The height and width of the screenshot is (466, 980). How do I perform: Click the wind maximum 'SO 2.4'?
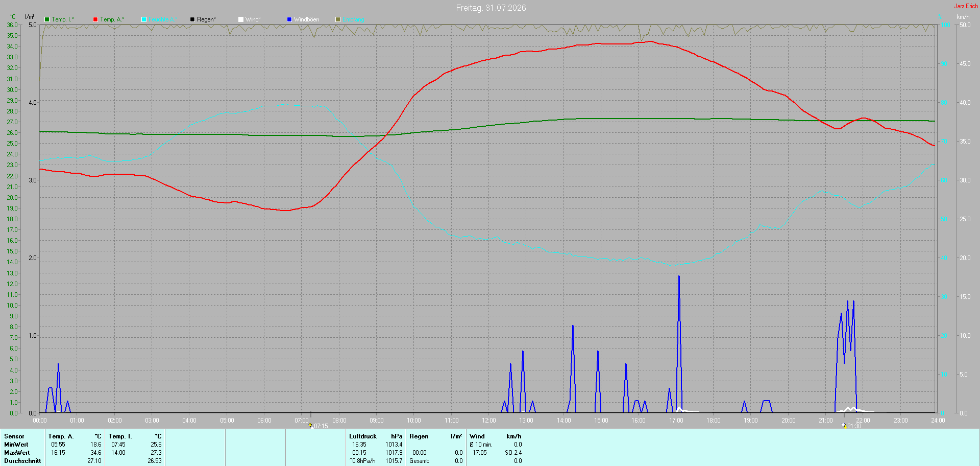[x=513, y=453]
